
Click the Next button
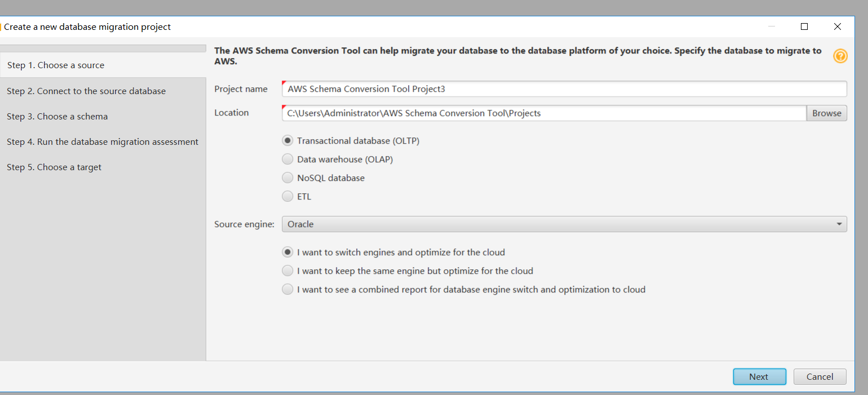coord(759,377)
